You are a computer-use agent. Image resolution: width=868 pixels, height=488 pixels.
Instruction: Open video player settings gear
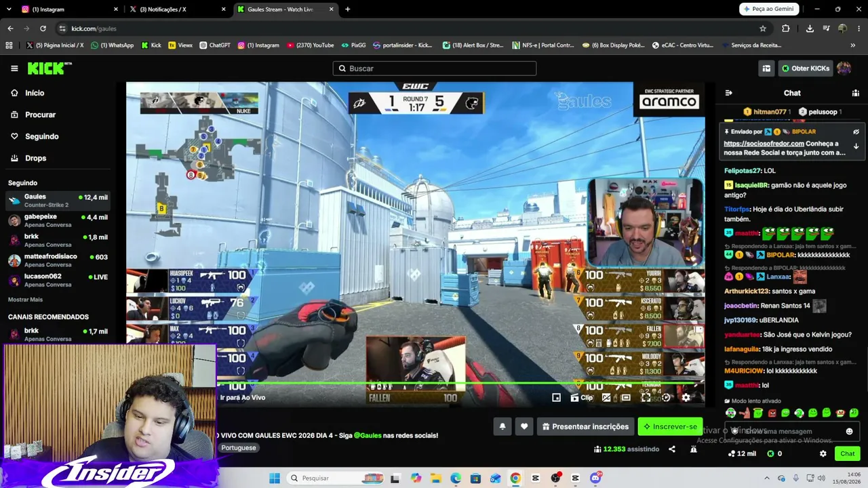(686, 398)
